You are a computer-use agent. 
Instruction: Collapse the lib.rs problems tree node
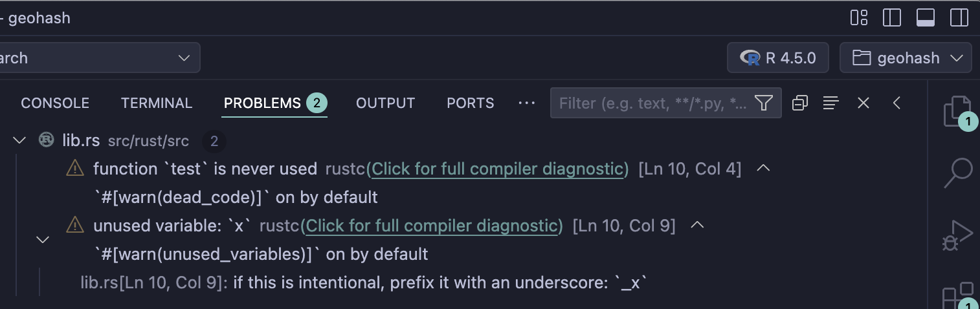(x=19, y=140)
